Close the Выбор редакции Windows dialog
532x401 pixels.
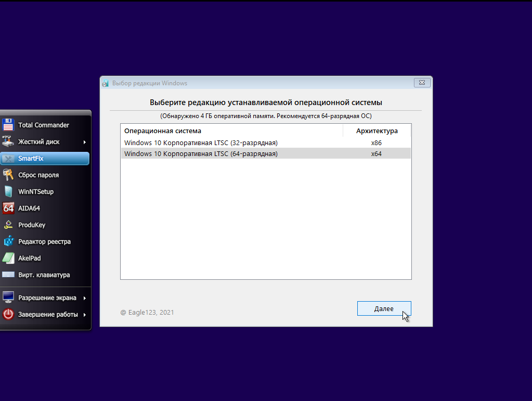coord(422,83)
